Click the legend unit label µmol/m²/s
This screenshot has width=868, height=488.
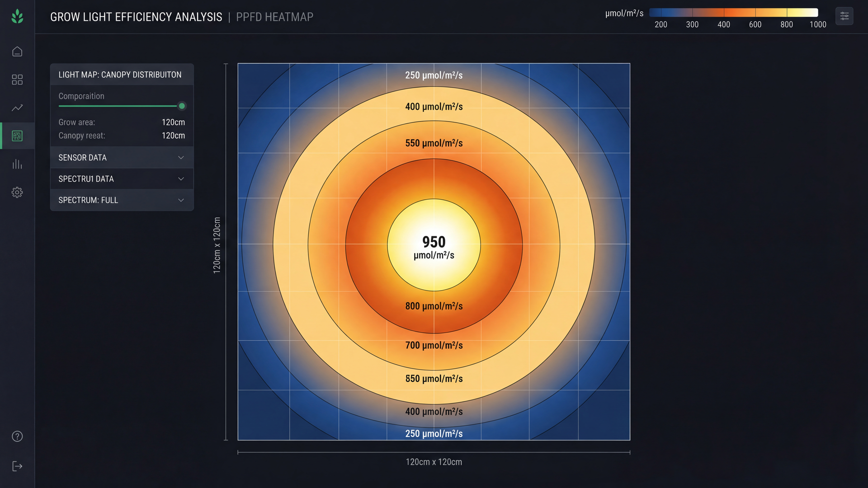[624, 14]
